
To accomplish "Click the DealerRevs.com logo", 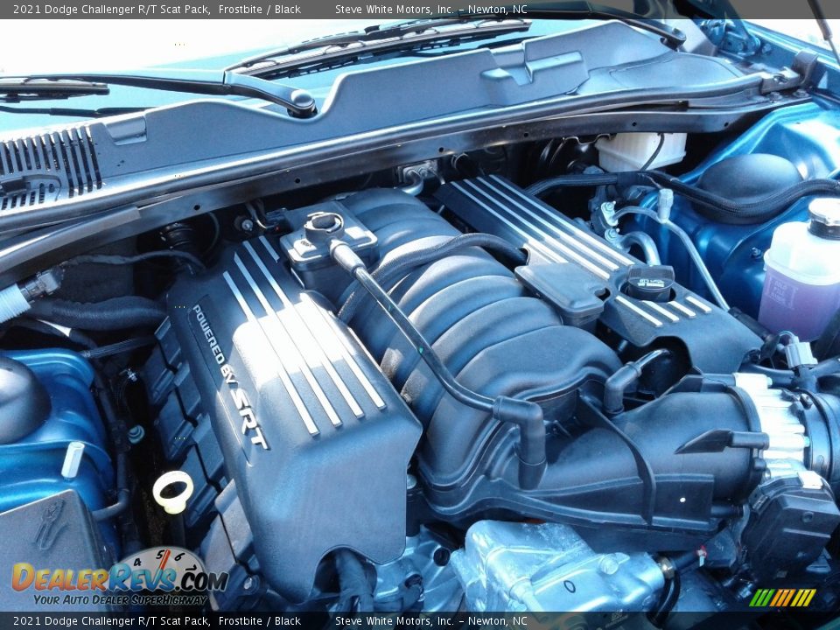I will pos(120,577).
